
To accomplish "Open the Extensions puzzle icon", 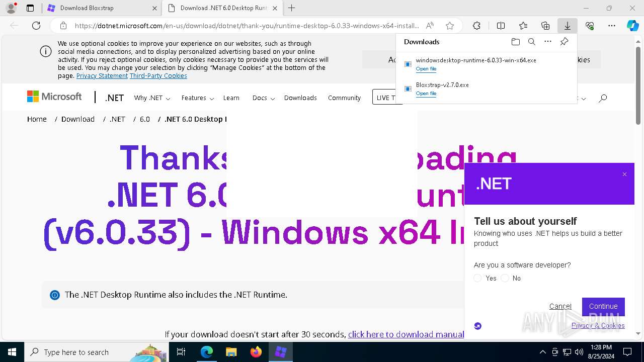I will pos(476,26).
